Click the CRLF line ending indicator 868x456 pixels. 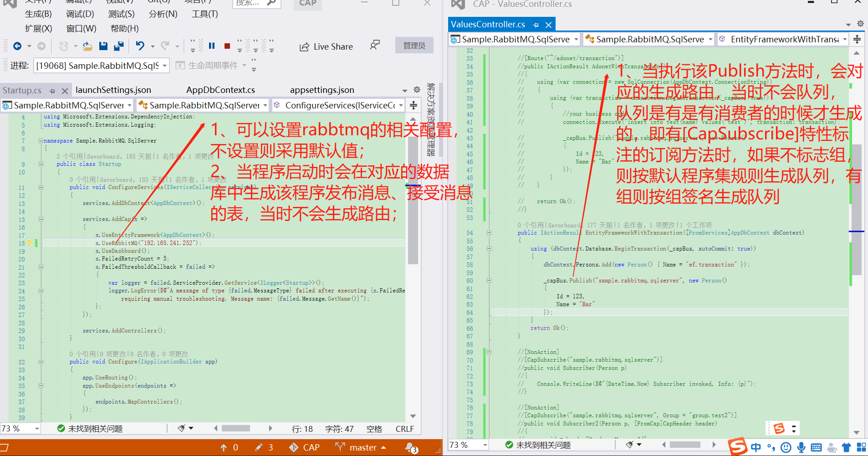tap(405, 429)
